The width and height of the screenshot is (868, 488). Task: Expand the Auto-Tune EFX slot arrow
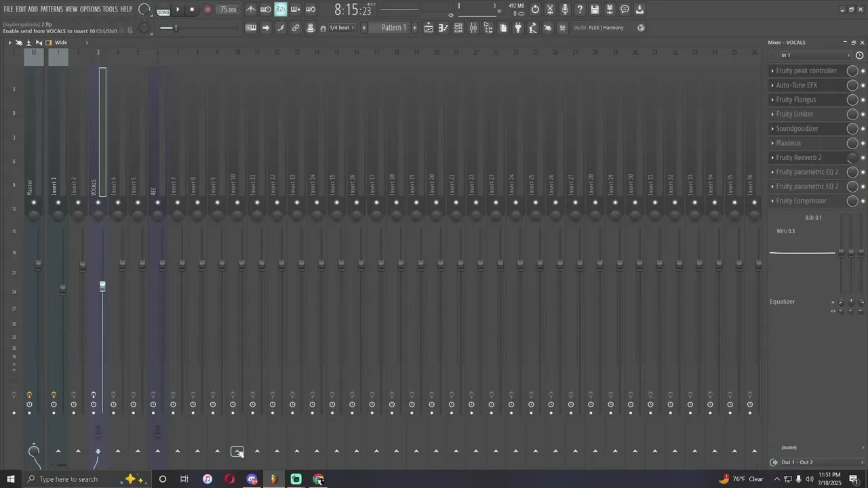click(x=772, y=85)
